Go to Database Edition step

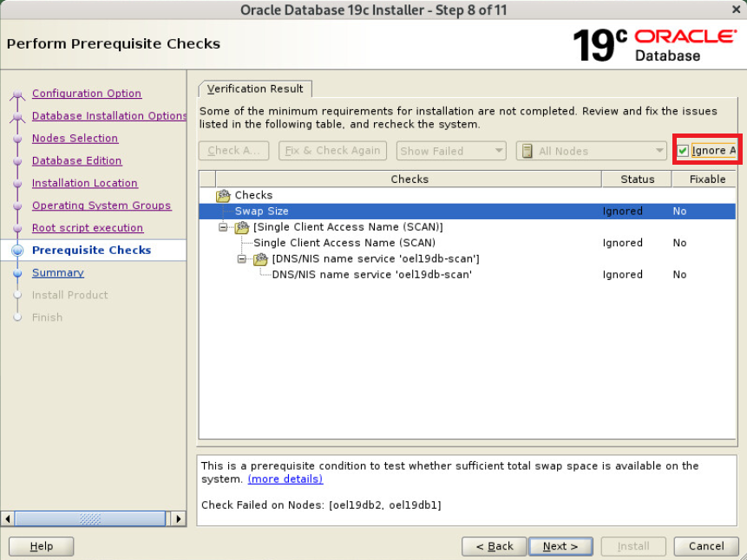tap(76, 160)
